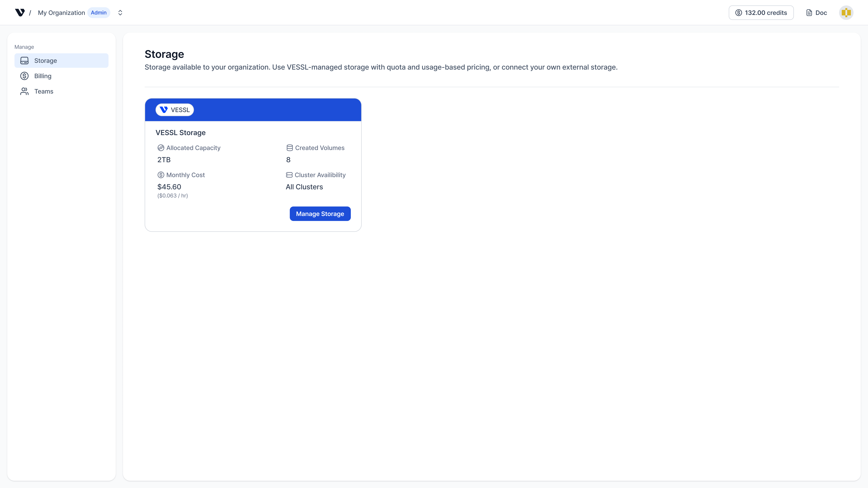Viewport: 868px width, 488px height.
Task: Click the target icon next to Allocated Capacity
Action: click(x=161, y=148)
